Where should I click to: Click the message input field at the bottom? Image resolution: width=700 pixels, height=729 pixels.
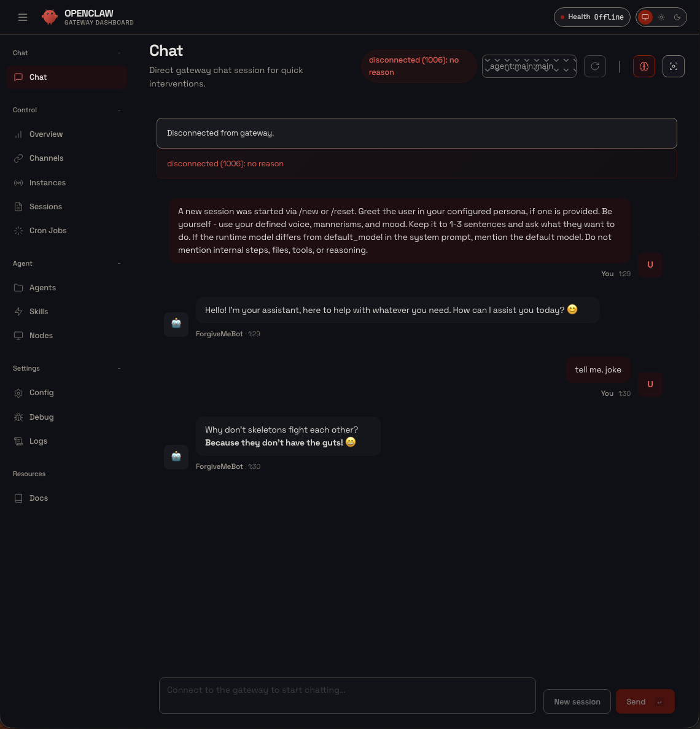[x=347, y=695]
